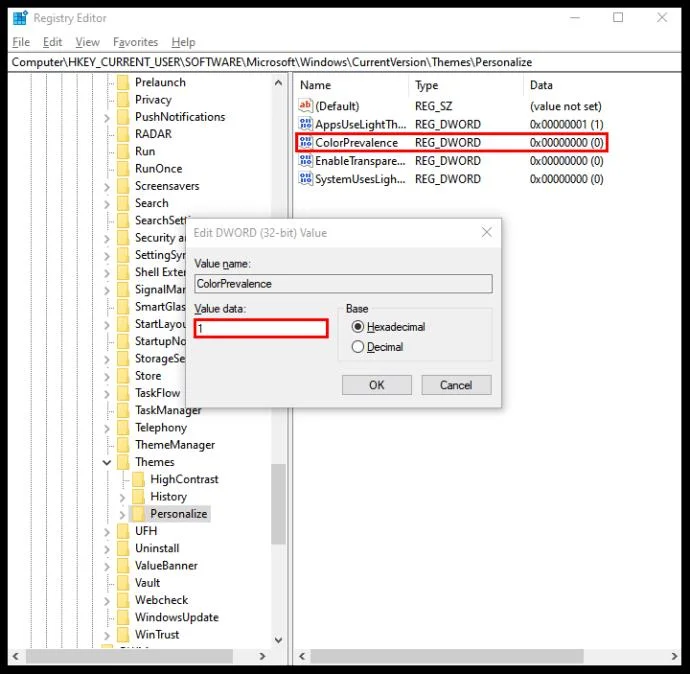Select the Vault folder icon
Viewport: 690px width, 674px height.
pyautogui.click(x=123, y=582)
